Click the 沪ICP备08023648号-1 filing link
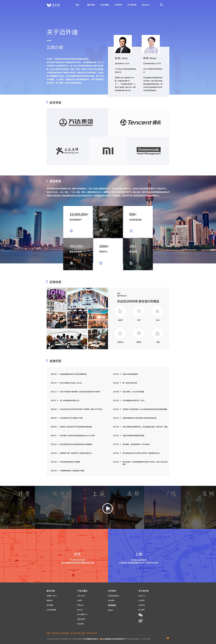Screen dimensions: 216x644 [91, 639]
